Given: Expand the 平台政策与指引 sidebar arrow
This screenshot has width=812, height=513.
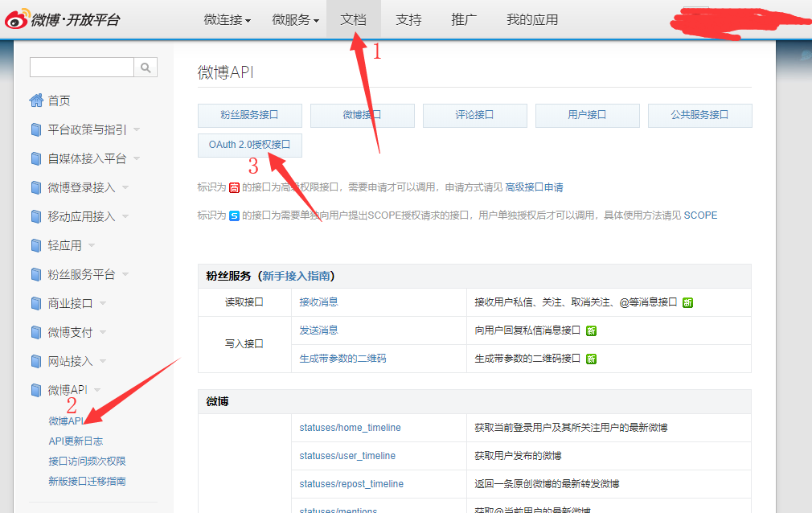Looking at the screenshot, I should click(137, 129).
